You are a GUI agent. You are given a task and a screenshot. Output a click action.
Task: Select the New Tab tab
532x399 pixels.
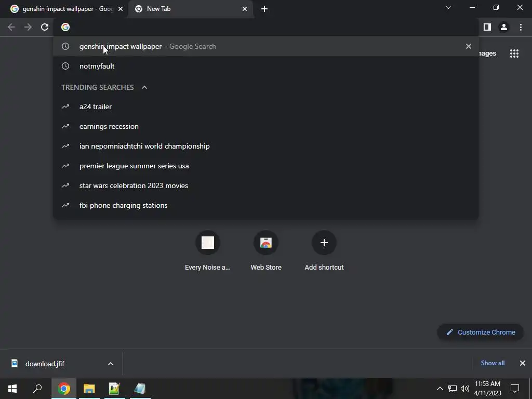190,9
